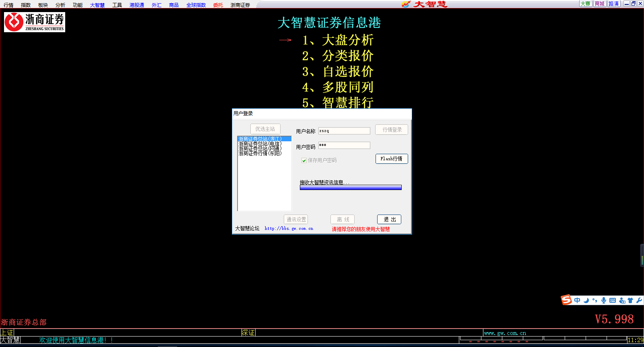Open the 港股通 menu
644x347 pixels.
click(137, 5)
